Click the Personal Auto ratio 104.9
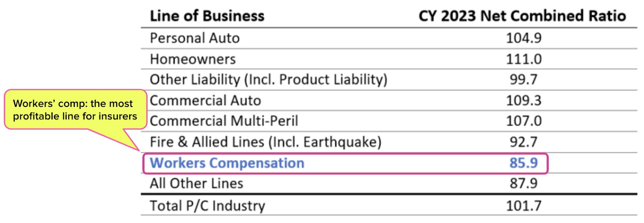This screenshot has height=223, width=644. (x=523, y=38)
